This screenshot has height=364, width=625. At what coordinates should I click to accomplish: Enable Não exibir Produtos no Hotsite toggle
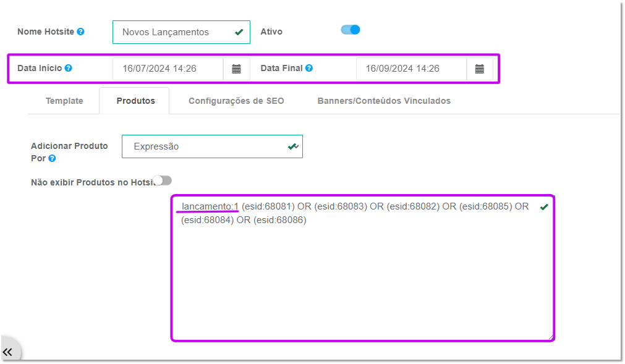pyautogui.click(x=163, y=181)
